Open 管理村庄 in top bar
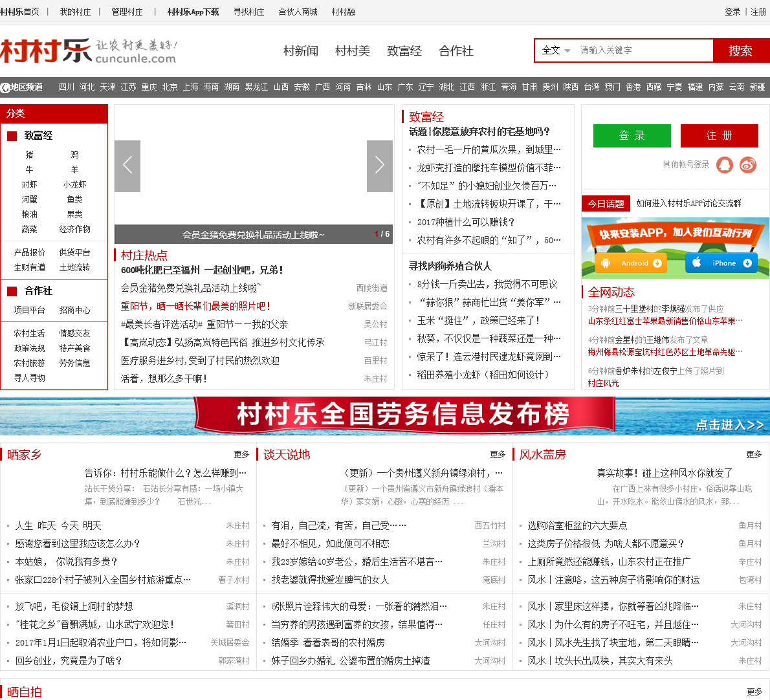The width and height of the screenshot is (770, 700). pos(127,12)
